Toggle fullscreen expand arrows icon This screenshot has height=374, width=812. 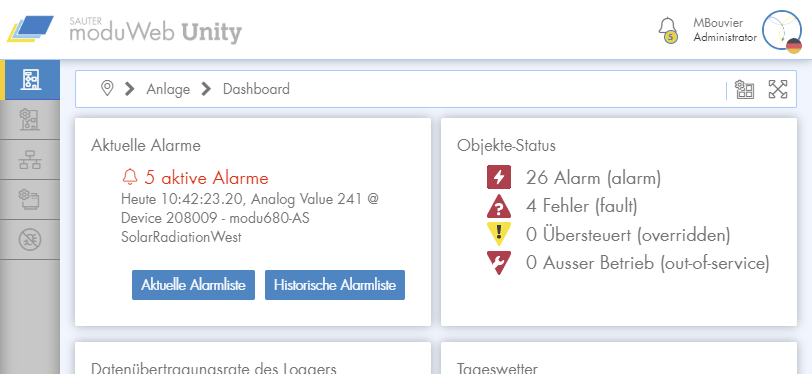pos(777,89)
